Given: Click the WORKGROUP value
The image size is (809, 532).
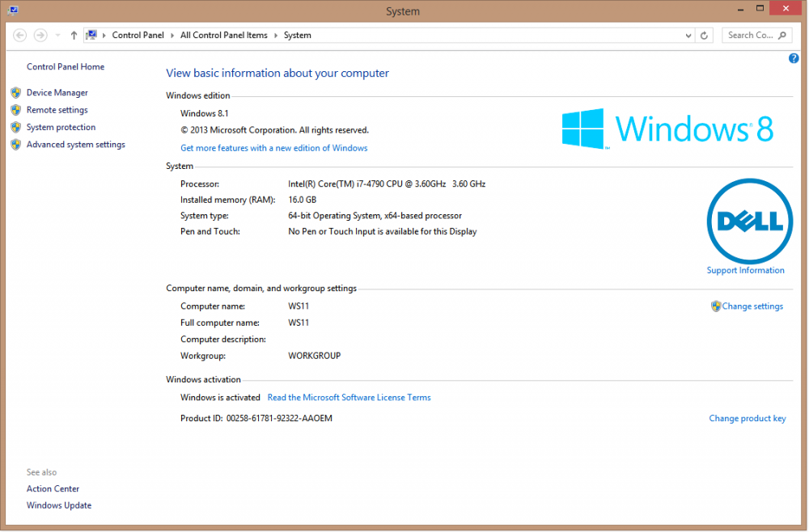Looking at the screenshot, I should (x=314, y=356).
